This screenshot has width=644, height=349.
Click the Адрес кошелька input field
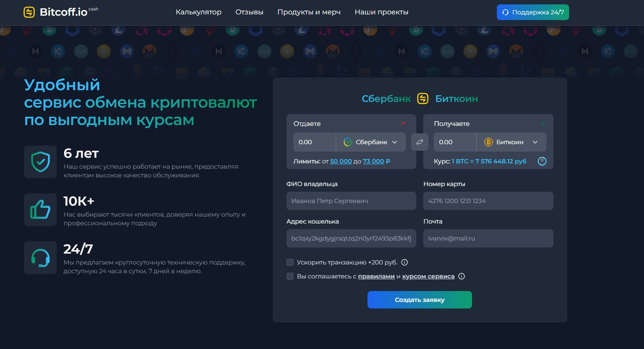(351, 238)
